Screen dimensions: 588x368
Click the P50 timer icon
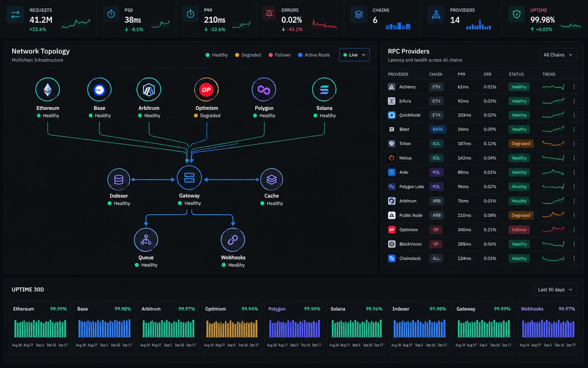pos(111,14)
